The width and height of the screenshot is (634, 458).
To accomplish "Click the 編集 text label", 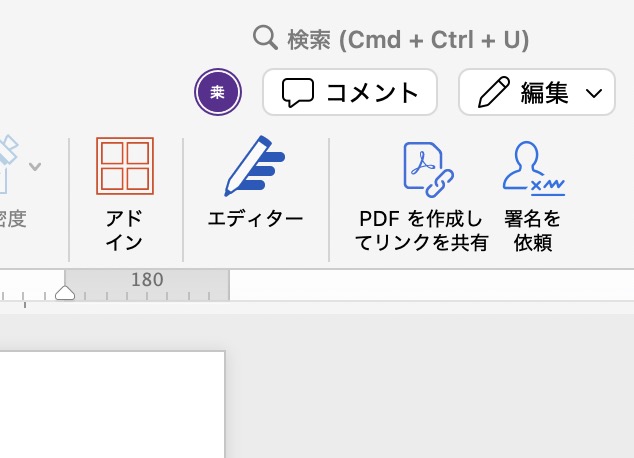I will [545, 93].
